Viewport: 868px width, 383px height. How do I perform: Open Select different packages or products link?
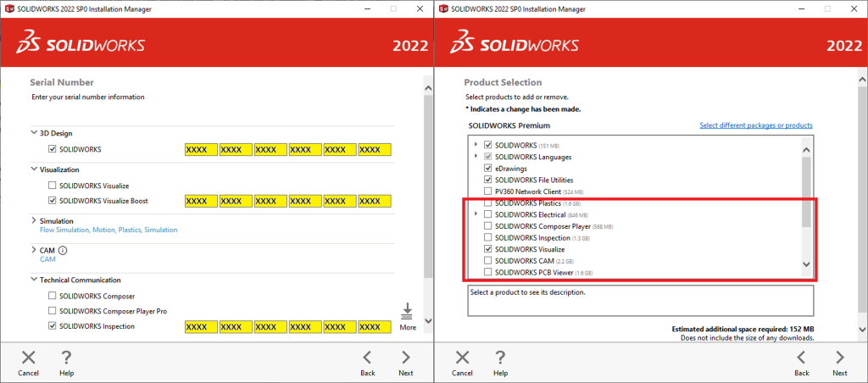coord(755,125)
